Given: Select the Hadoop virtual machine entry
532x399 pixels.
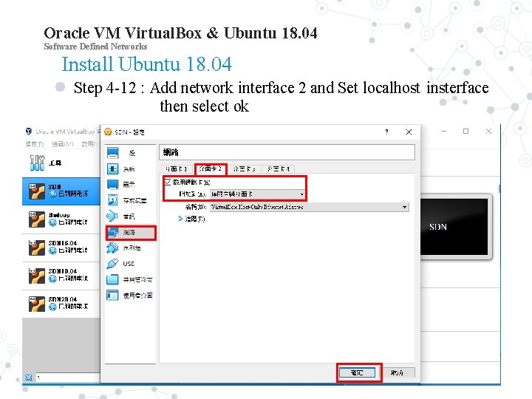Looking at the screenshot, I should [61, 219].
